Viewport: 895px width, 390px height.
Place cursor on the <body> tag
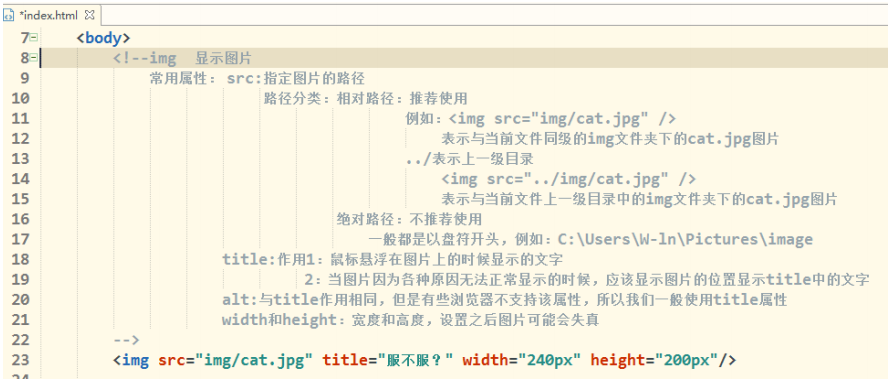[103, 38]
